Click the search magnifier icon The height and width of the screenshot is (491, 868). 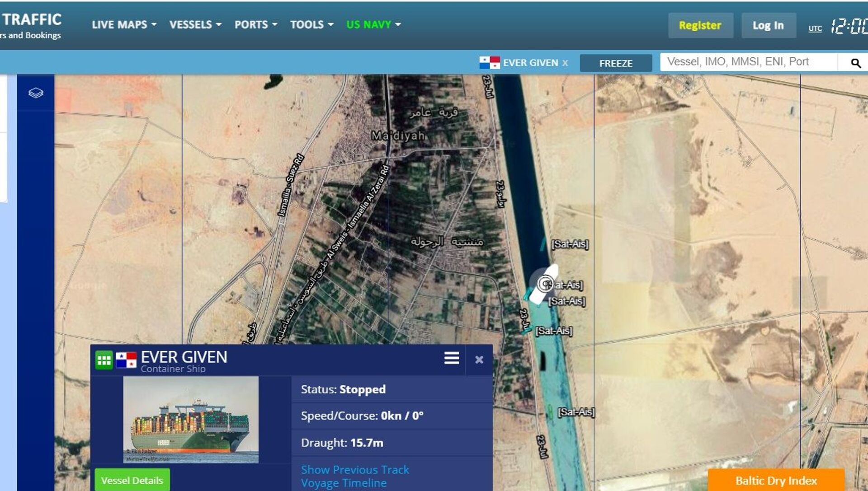click(x=855, y=63)
